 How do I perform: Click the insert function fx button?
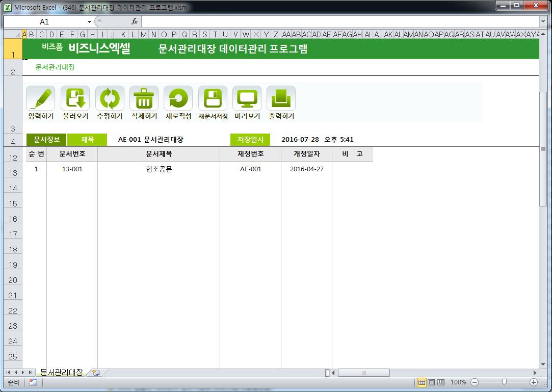pyautogui.click(x=135, y=21)
